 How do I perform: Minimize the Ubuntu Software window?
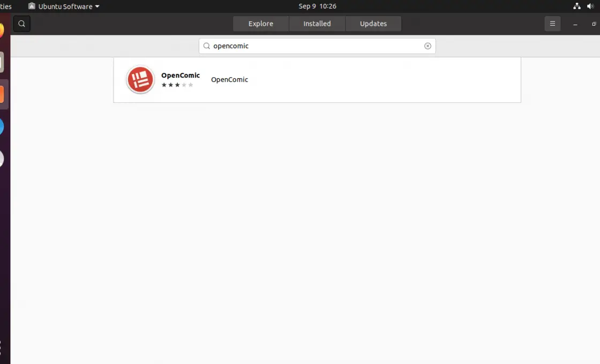[x=575, y=24]
